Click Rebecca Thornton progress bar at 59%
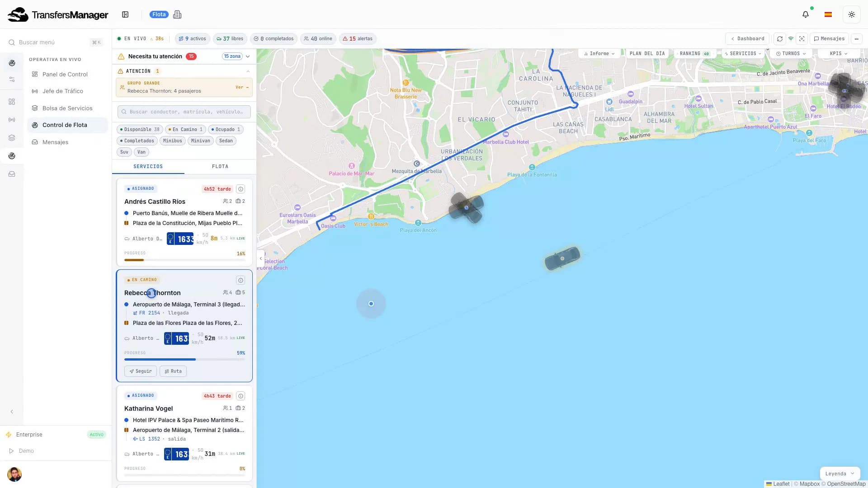The height and width of the screenshot is (488, 868). point(184,360)
